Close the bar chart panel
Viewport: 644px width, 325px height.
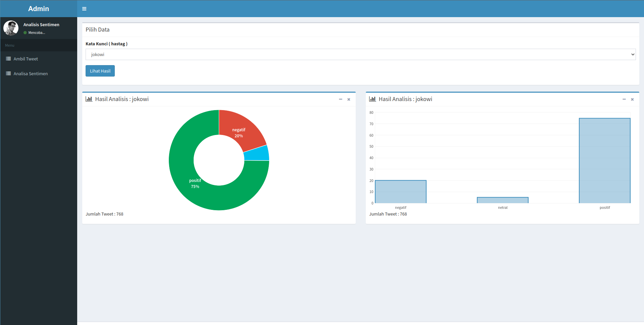632,99
